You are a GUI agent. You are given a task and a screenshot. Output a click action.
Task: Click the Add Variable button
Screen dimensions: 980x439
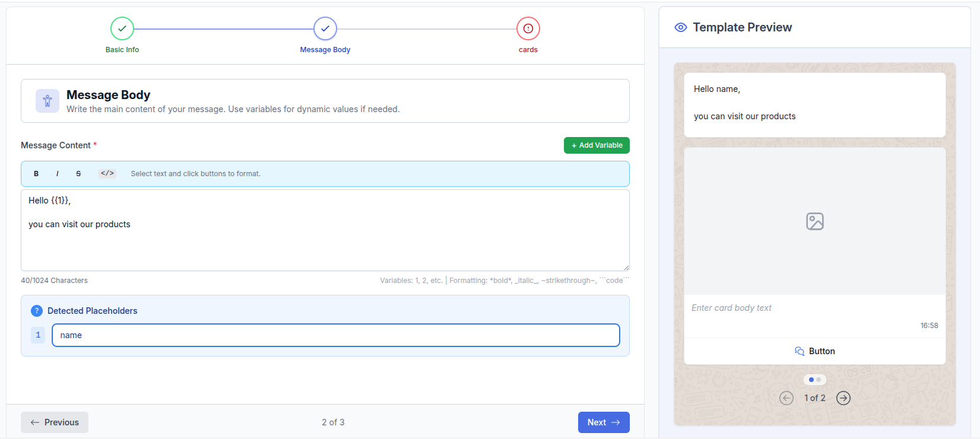597,145
